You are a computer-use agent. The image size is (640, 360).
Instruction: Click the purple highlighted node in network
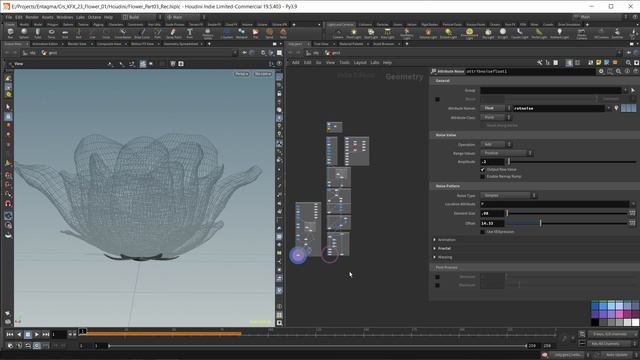pyautogui.click(x=298, y=256)
